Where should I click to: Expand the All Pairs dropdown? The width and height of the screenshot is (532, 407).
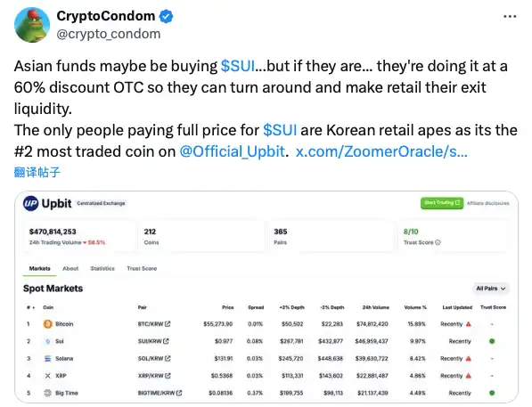click(x=491, y=289)
